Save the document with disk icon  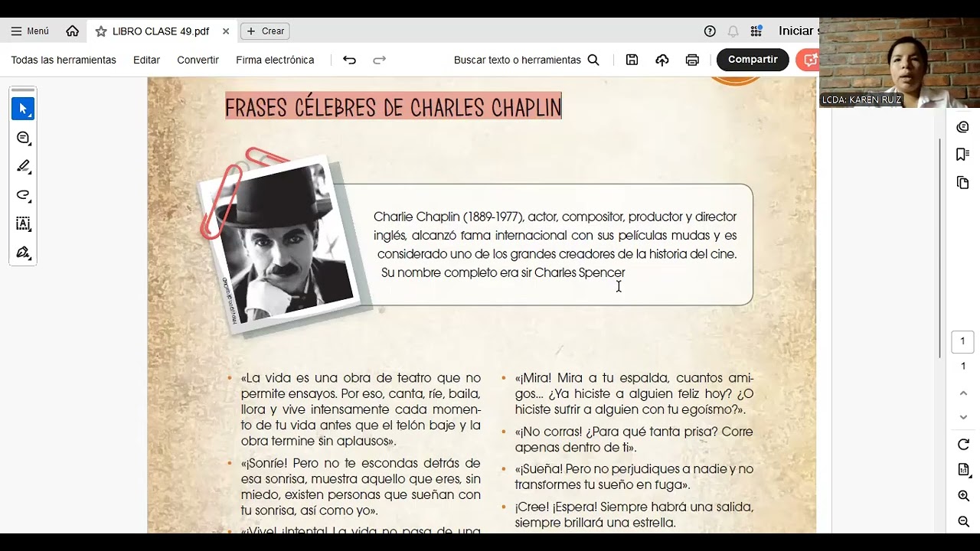point(632,60)
